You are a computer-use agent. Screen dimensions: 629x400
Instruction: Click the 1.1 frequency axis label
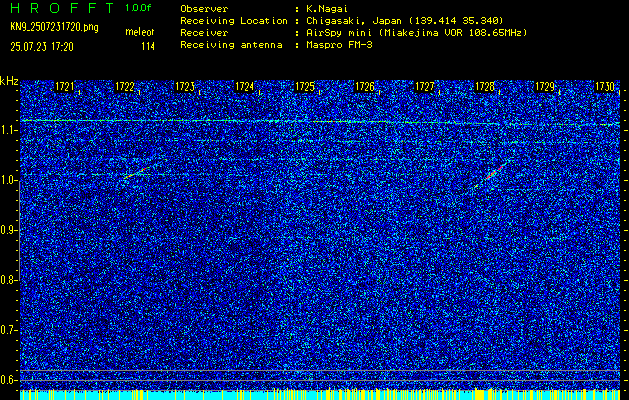point(8,131)
